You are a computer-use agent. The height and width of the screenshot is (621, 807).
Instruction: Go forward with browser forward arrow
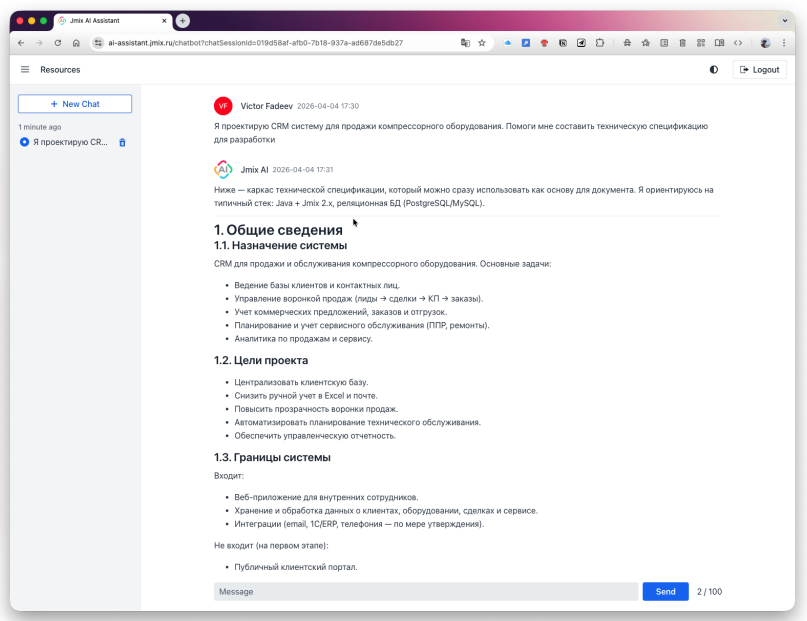(x=39, y=43)
